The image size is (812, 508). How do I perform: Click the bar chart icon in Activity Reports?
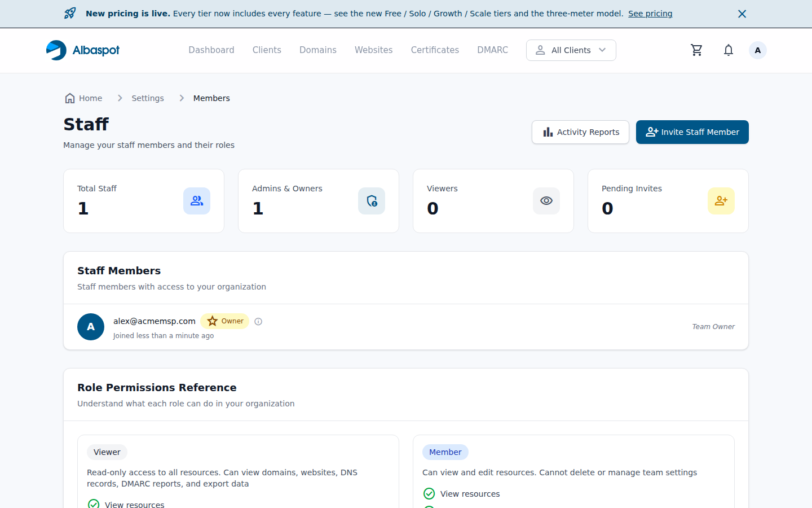pyautogui.click(x=548, y=132)
